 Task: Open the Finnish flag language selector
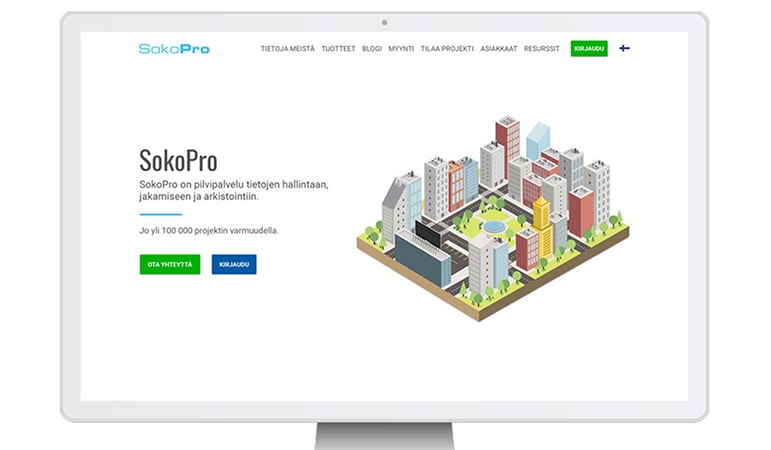(624, 48)
